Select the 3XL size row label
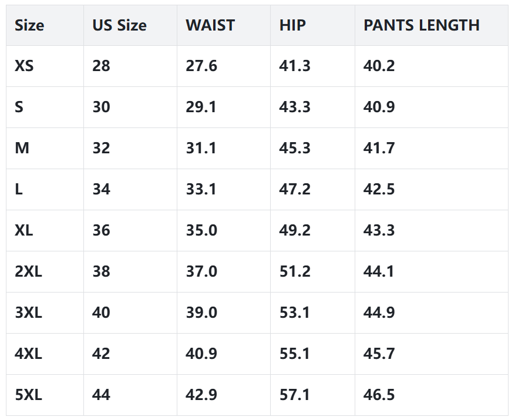This screenshot has height=420, width=515. click(x=28, y=313)
